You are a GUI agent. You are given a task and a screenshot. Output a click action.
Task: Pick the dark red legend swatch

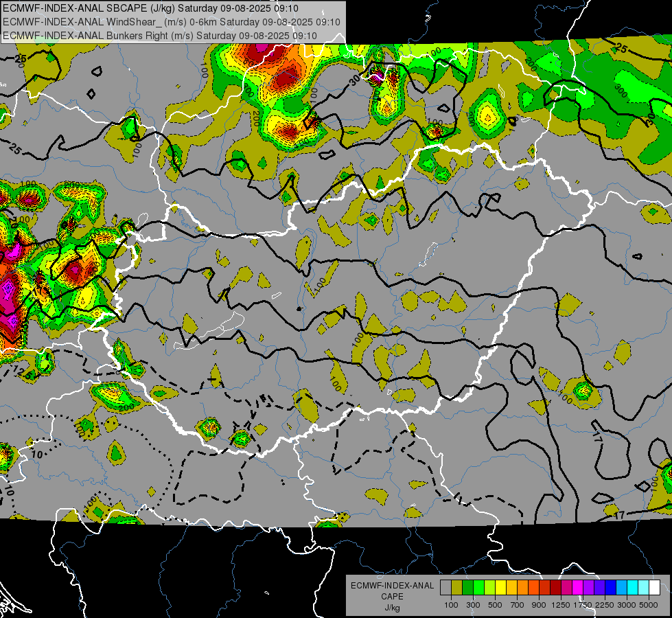(556, 587)
